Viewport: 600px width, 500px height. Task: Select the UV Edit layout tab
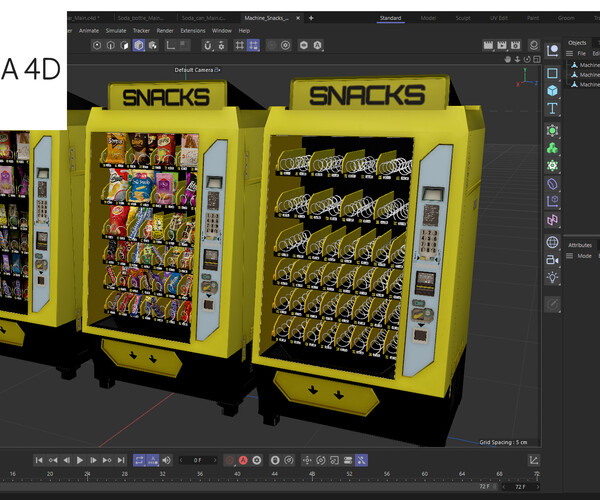[499, 18]
